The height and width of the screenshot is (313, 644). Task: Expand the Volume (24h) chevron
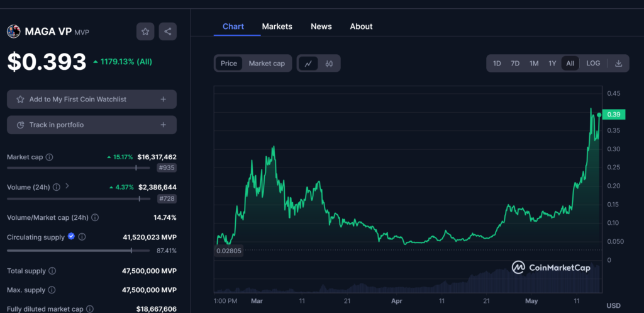67,186
